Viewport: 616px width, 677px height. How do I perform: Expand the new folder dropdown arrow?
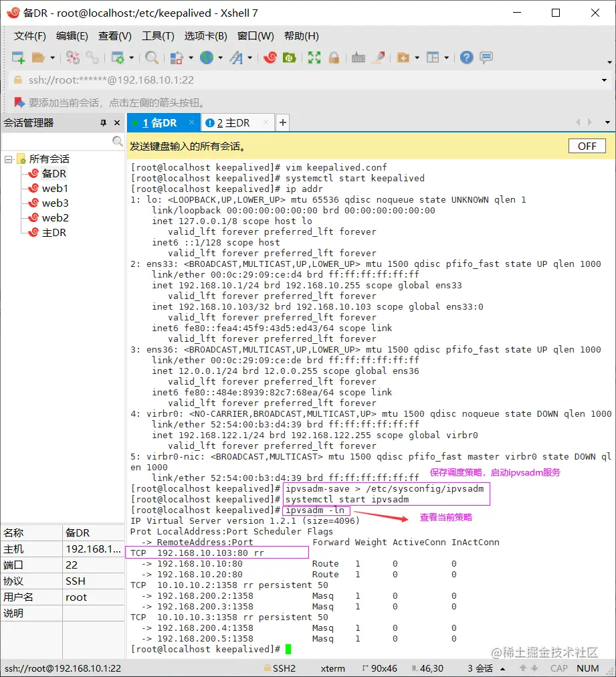[x=417, y=58]
